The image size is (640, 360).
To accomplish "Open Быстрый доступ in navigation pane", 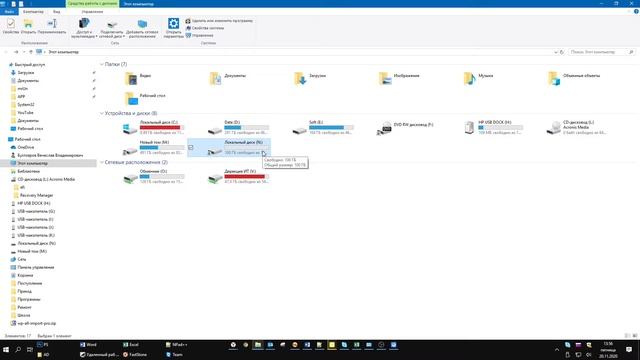I will pos(29,64).
